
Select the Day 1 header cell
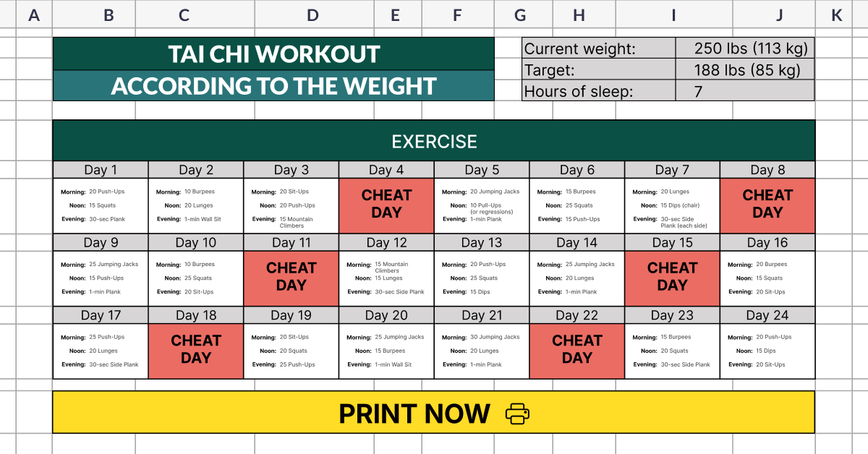101,170
